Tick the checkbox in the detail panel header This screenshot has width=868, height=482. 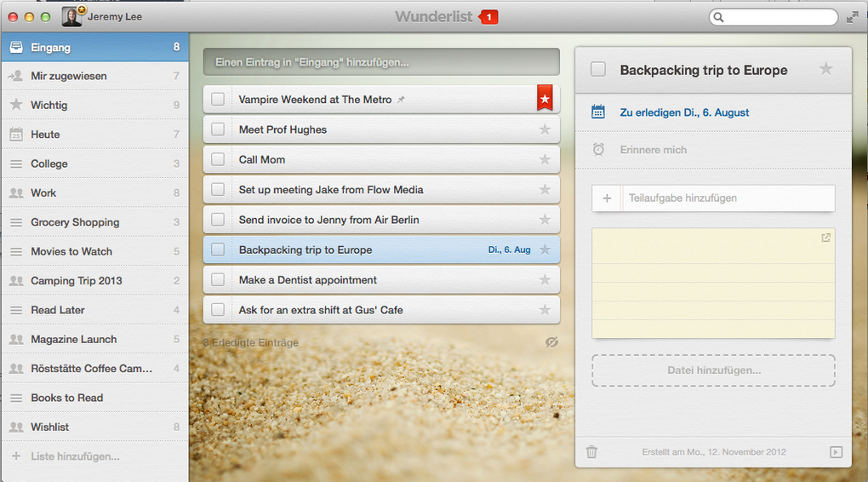[598, 69]
